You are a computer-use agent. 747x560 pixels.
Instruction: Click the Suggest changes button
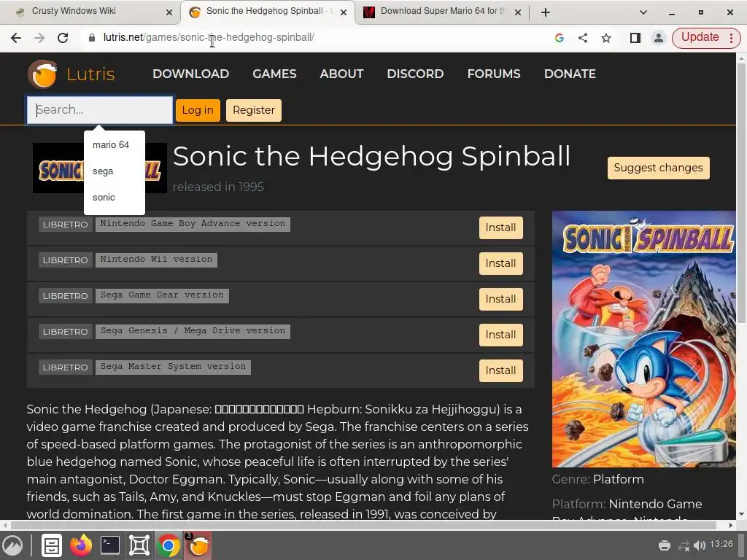[x=659, y=168]
